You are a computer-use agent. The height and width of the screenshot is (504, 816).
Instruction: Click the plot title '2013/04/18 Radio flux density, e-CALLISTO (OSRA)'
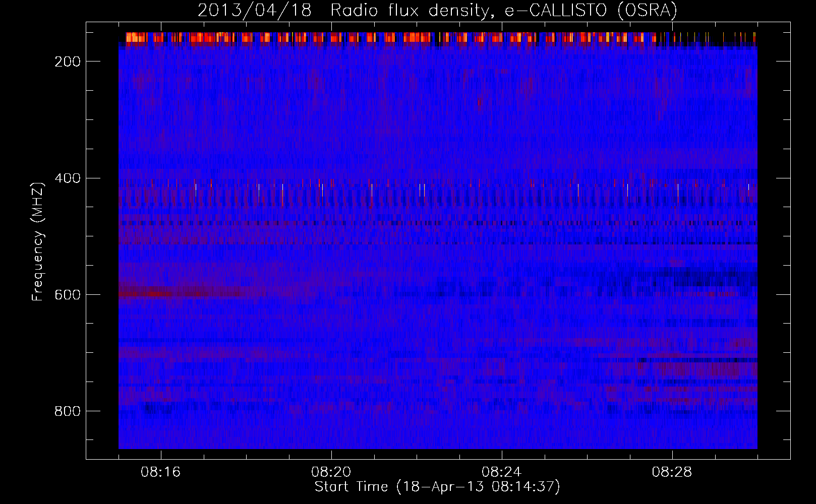coord(437,10)
